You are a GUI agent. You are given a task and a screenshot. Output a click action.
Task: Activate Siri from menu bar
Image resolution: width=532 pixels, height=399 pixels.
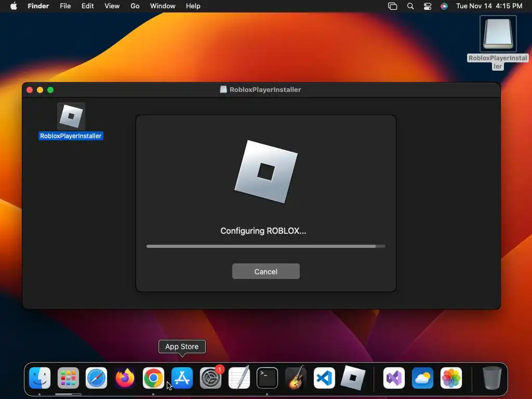444,6
